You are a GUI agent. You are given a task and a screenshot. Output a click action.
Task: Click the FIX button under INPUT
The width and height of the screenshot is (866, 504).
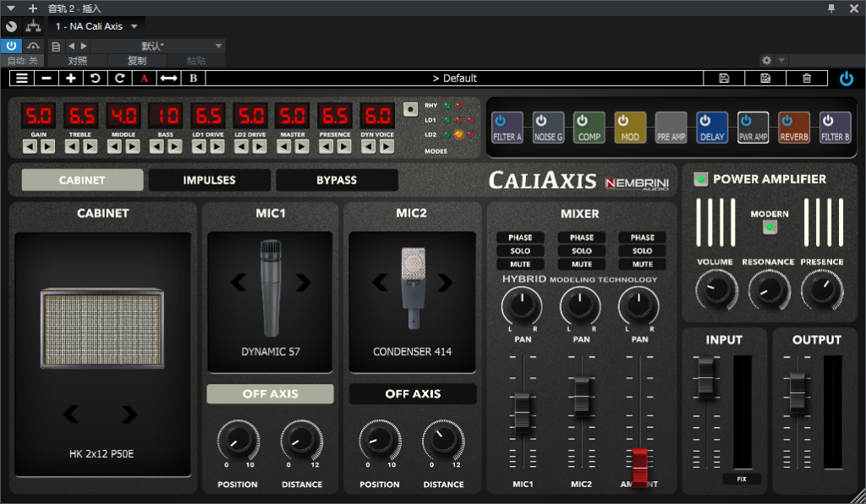742,479
